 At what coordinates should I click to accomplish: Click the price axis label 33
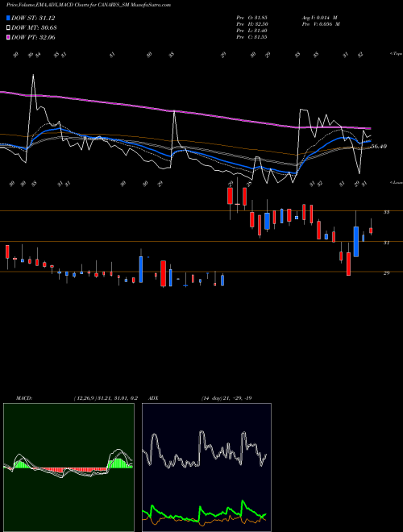pos(386,212)
